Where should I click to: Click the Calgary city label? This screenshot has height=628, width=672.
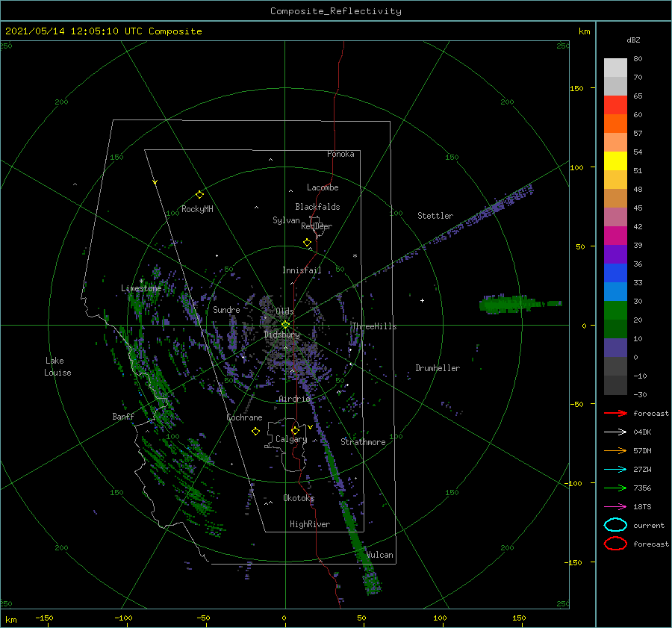291,439
